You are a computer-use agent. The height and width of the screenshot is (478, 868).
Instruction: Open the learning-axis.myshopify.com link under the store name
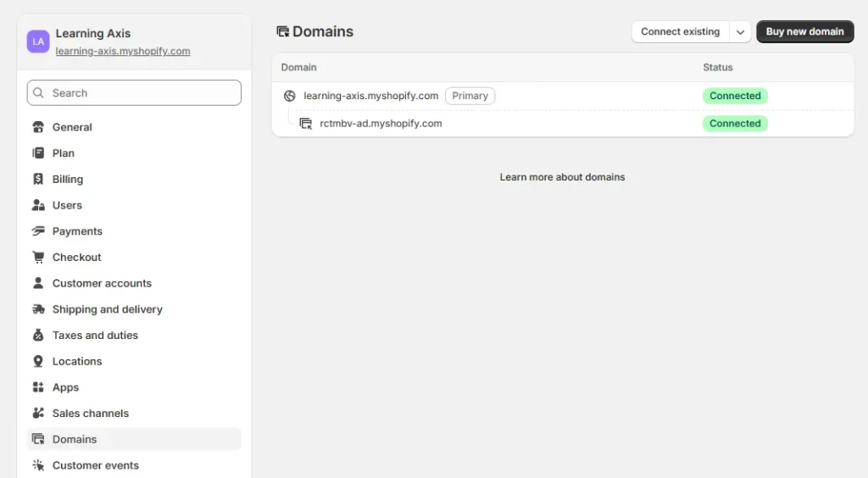pos(123,51)
